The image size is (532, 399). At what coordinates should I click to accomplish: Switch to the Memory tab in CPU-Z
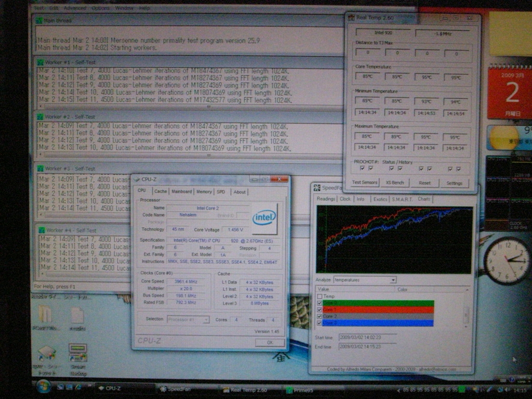(204, 192)
